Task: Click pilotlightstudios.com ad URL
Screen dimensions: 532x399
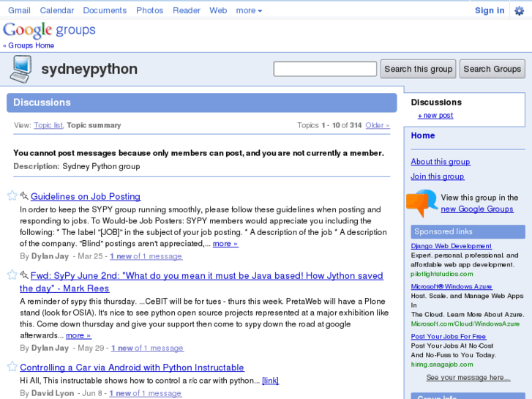Action: click(x=442, y=274)
